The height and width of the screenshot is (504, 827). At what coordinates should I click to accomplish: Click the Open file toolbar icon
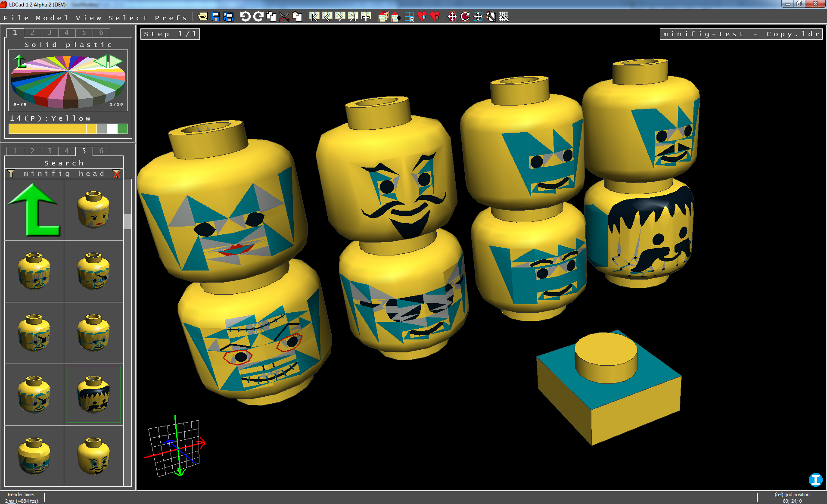[202, 17]
